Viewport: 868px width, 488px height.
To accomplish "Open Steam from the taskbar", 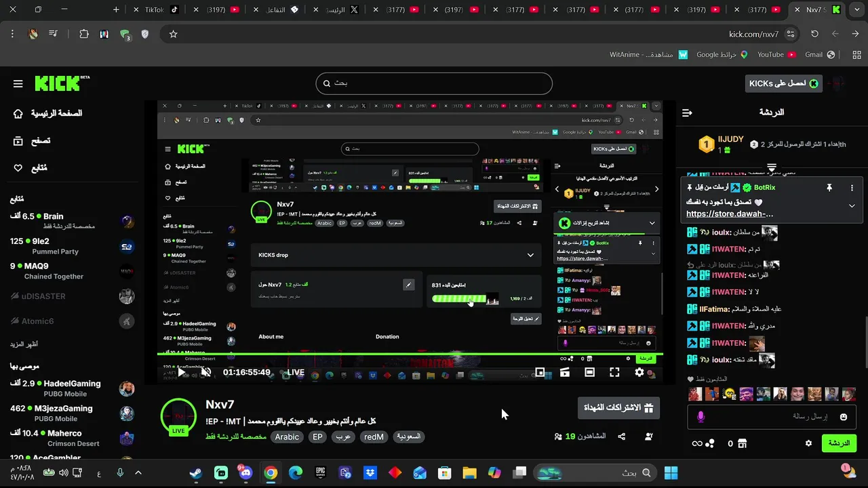I will 196,473.
